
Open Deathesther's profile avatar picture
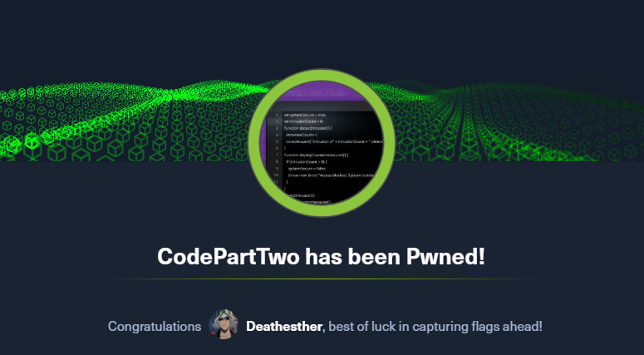point(224,324)
